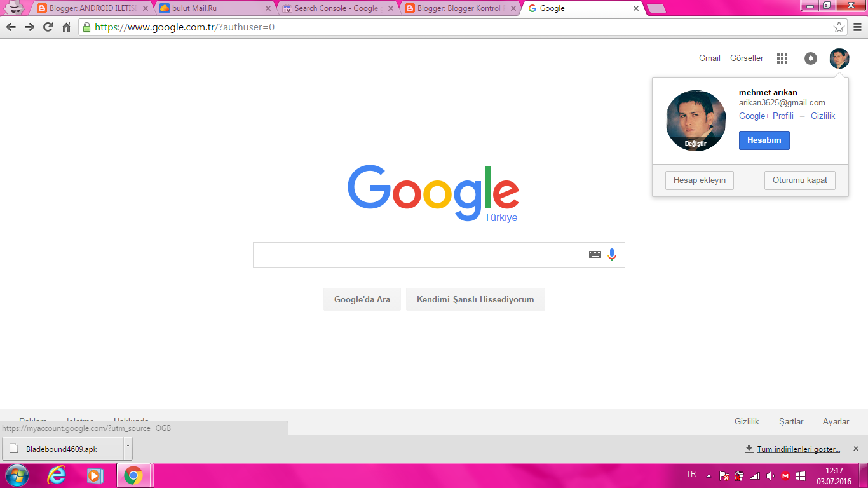Open the Ayarlar footer menu

[x=836, y=421]
